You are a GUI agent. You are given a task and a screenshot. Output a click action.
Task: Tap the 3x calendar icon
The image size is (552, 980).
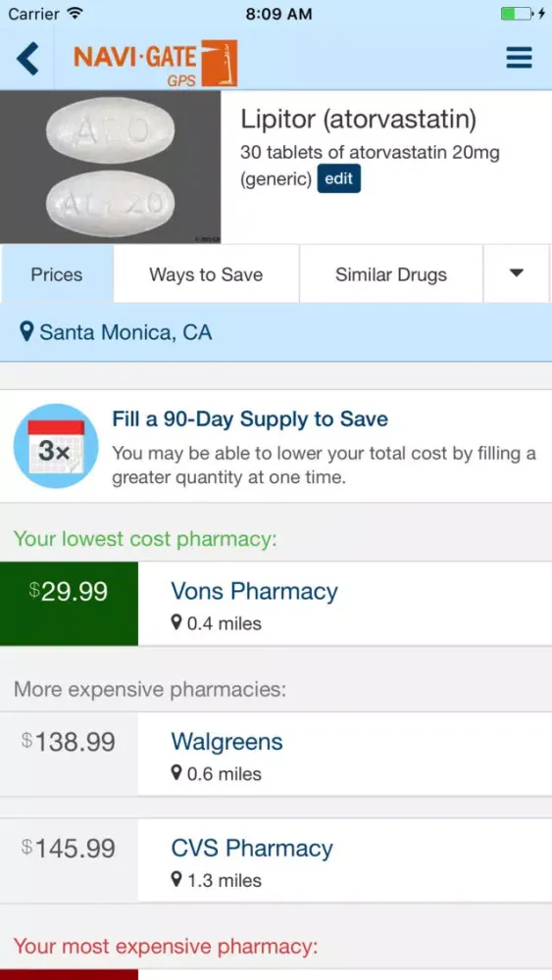pos(56,446)
